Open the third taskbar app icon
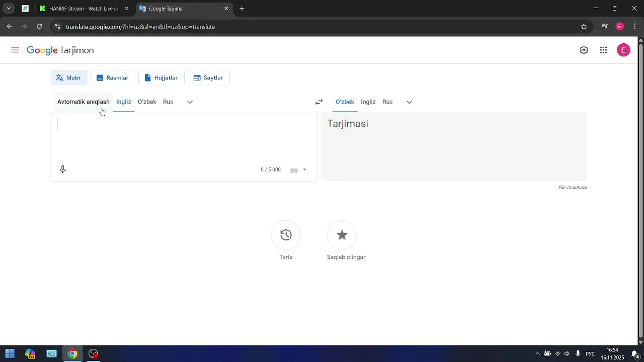Viewport: 644px width, 362px height. point(51,354)
